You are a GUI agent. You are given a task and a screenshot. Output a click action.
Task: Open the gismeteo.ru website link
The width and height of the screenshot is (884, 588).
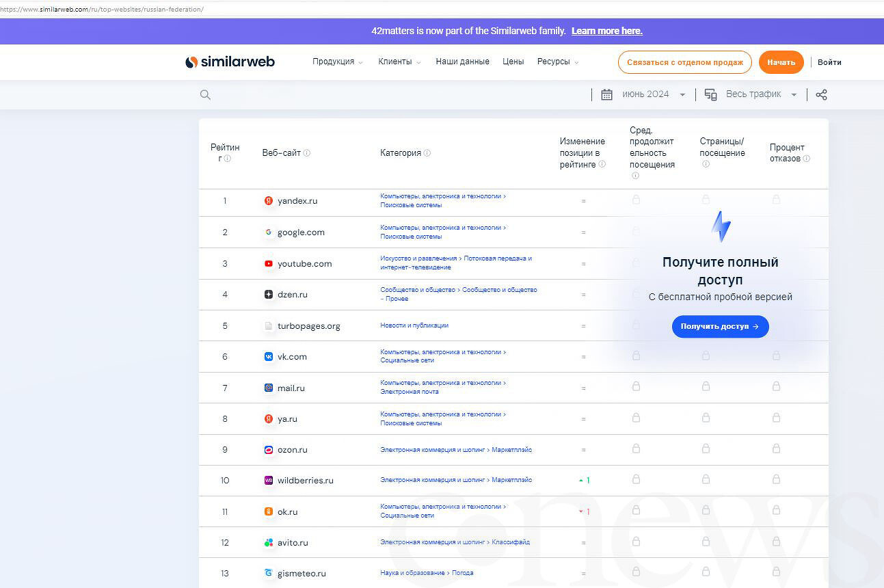[x=302, y=574]
